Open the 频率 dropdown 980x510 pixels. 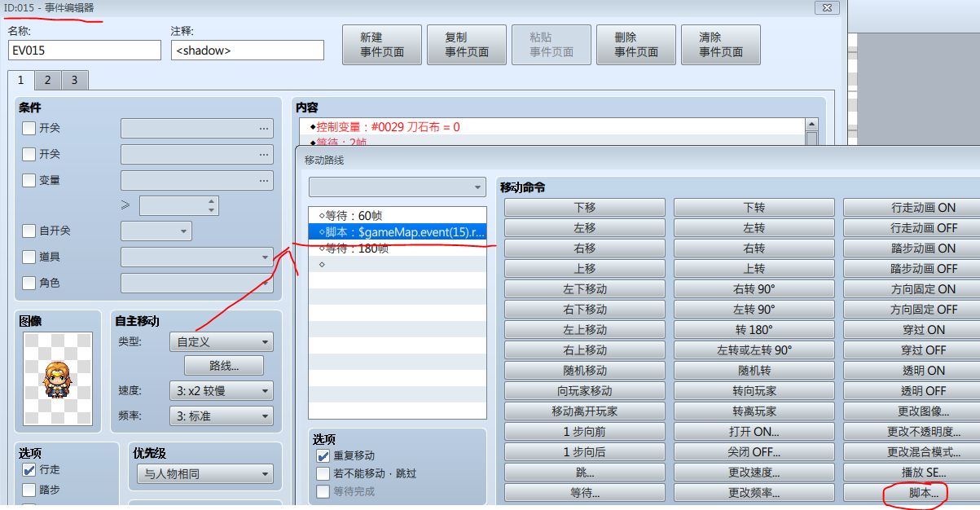(221, 415)
